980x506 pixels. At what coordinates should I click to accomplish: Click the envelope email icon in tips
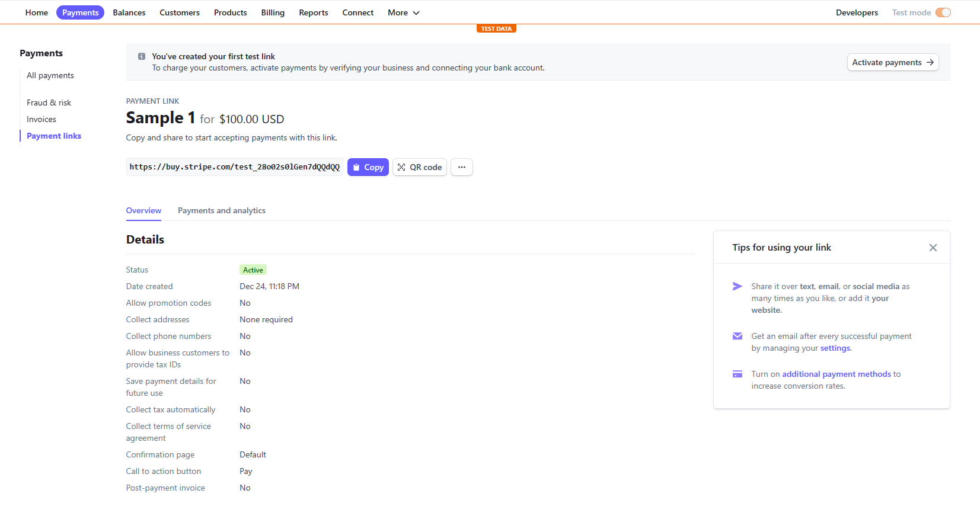[738, 336]
